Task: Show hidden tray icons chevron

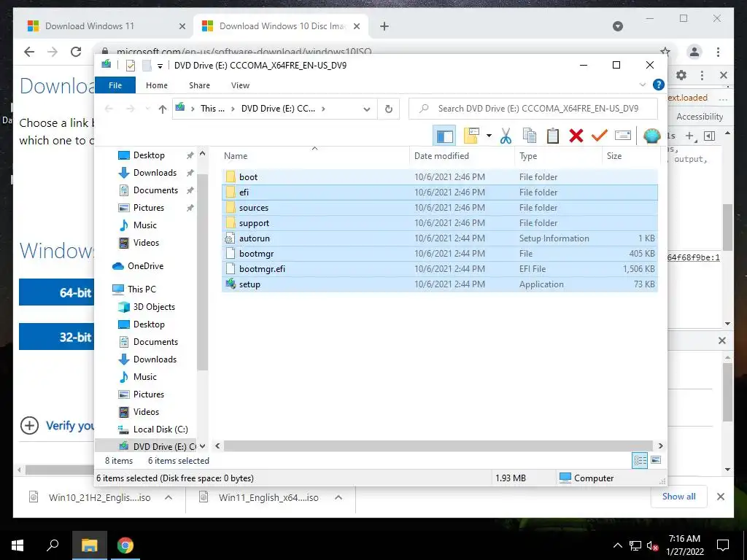Action: [617, 545]
